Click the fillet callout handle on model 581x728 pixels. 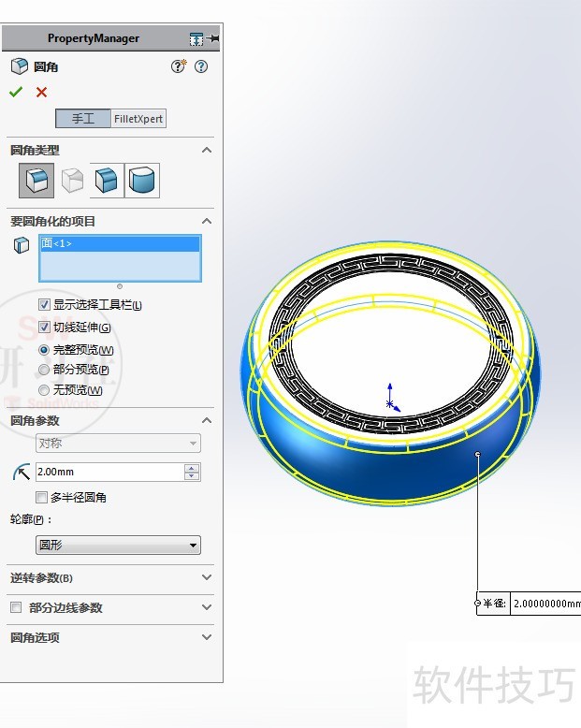(x=478, y=454)
